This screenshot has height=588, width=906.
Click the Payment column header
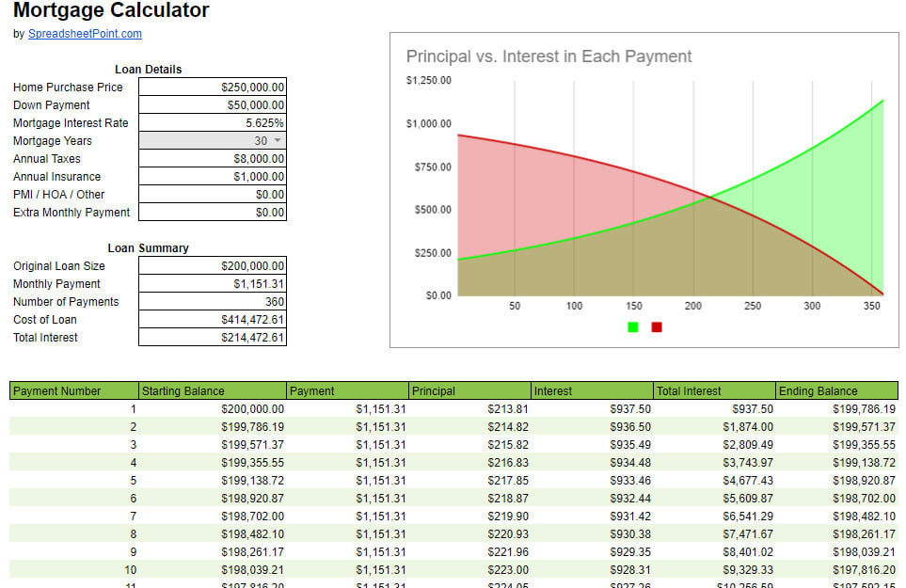[348, 390]
